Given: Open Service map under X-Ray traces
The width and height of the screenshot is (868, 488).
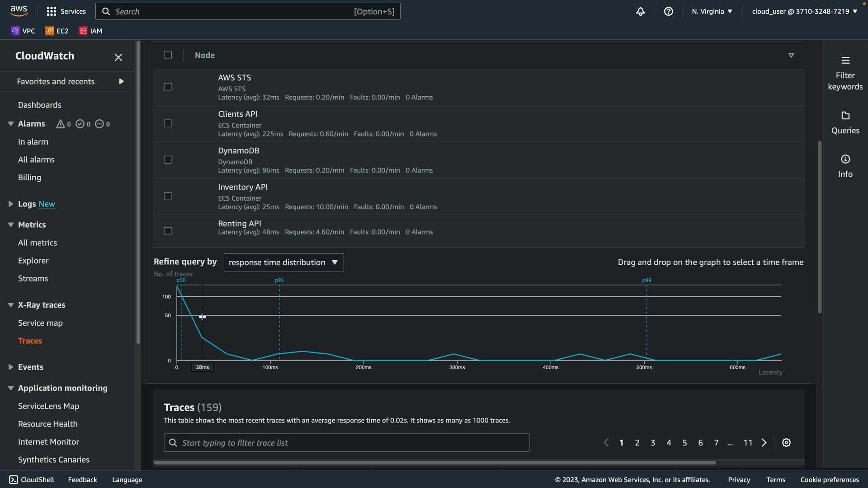Looking at the screenshot, I should [x=40, y=323].
